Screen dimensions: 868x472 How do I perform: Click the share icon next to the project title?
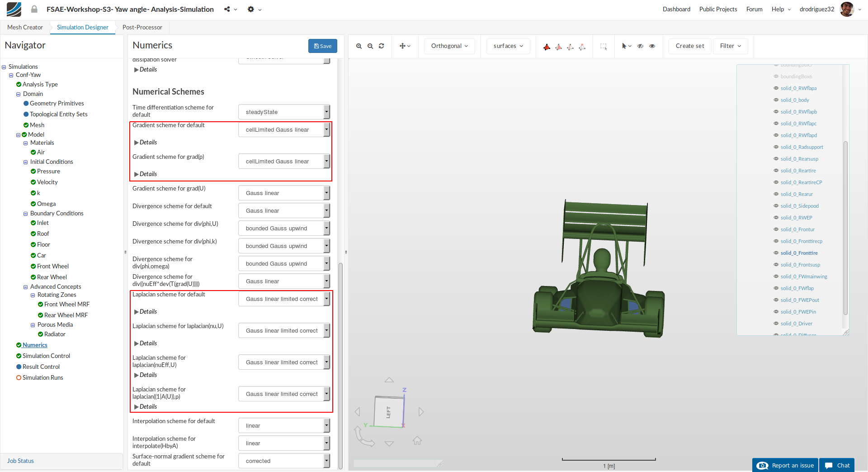point(227,9)
